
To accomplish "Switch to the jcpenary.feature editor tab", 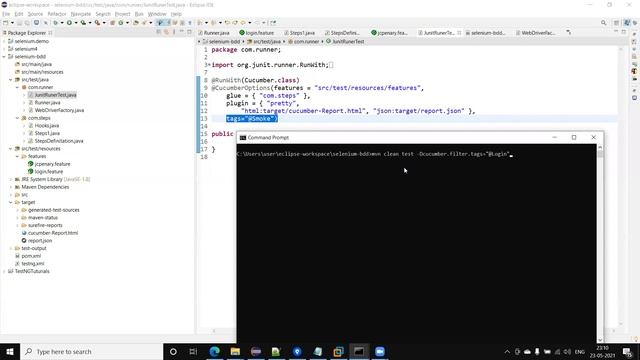I will pyautogui.click(x=390, y=33).
